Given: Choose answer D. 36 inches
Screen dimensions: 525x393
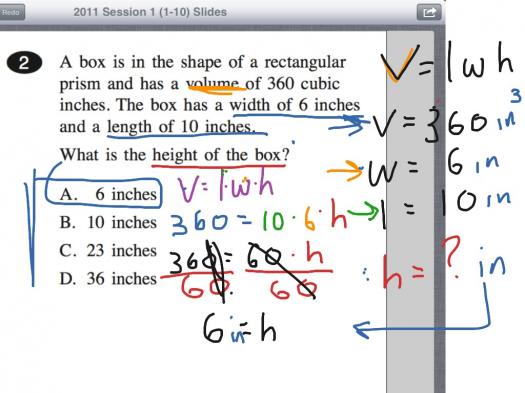Looking at the screenshot, I should tap(108, 279).
